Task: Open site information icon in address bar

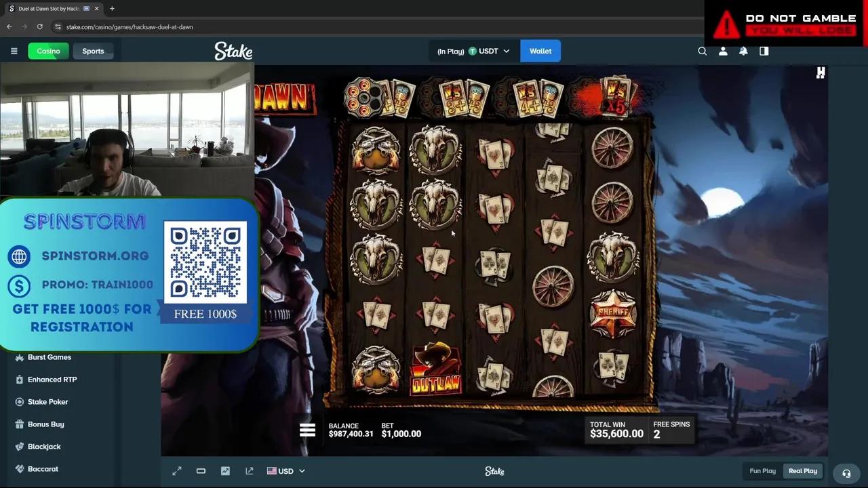Action: [x=58, y=26]
